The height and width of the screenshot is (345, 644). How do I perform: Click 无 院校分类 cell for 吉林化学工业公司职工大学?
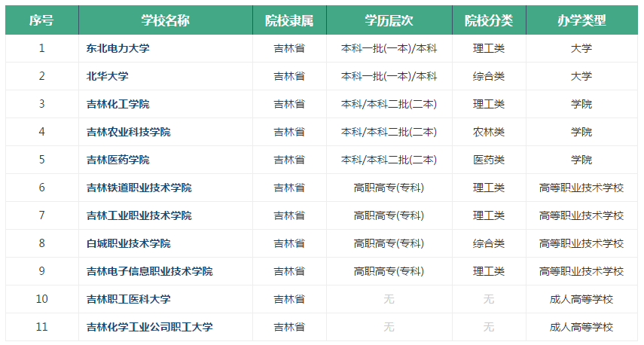tap(489, 328)
